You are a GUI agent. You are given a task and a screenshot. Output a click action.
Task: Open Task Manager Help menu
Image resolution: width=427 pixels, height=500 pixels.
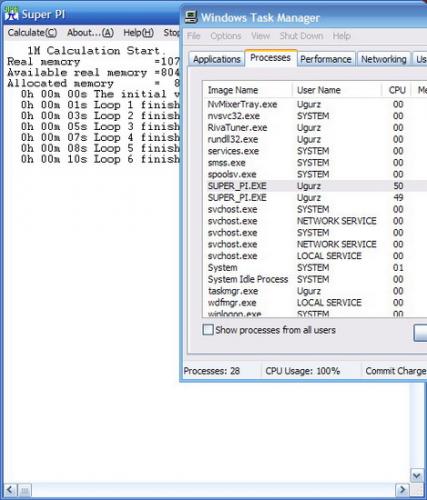click(x=342, y=36)
